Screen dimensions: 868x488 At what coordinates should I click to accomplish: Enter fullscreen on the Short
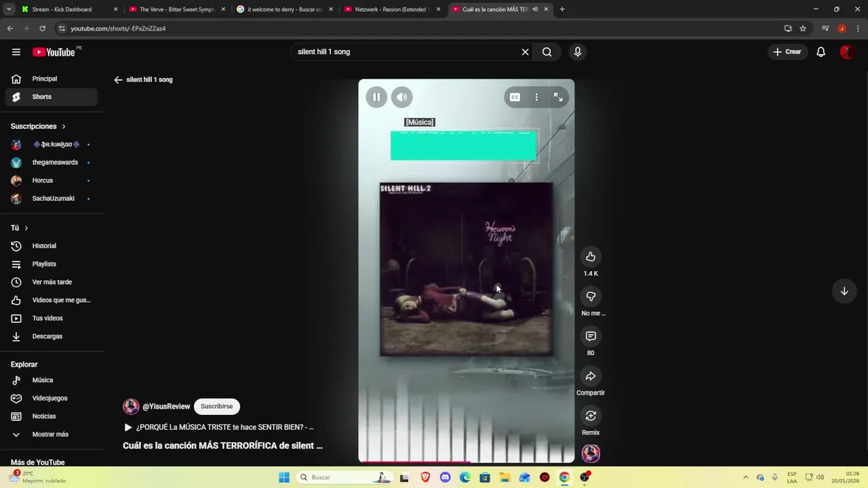point(558,97)
